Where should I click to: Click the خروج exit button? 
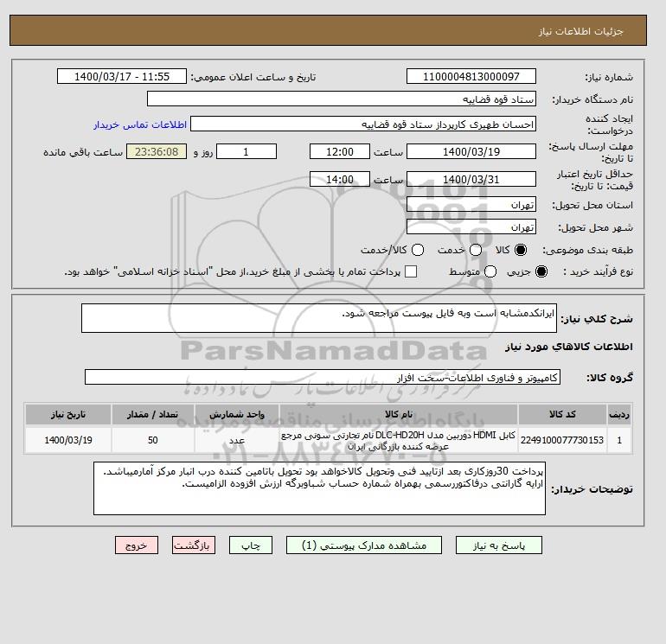point(137,545)
